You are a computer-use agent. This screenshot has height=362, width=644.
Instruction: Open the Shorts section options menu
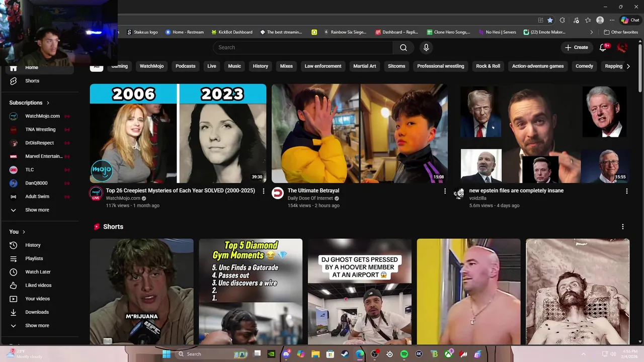(x=623, y=227)
